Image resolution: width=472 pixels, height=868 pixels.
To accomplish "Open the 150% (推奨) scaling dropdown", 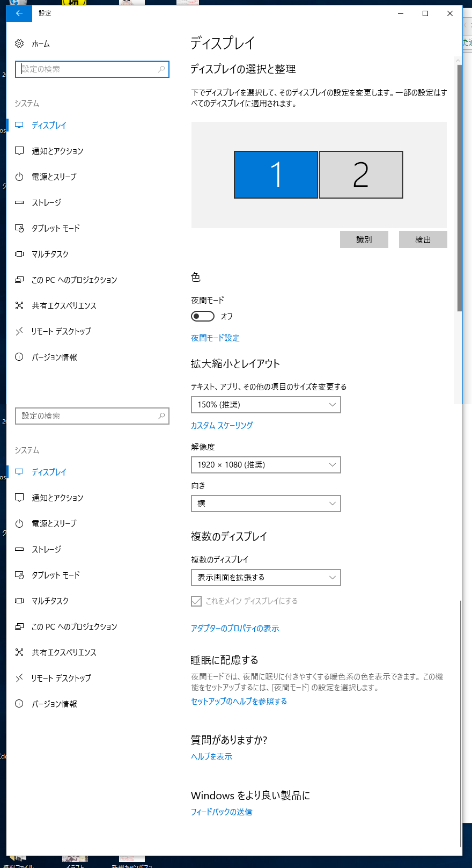I will click(265, 405).
